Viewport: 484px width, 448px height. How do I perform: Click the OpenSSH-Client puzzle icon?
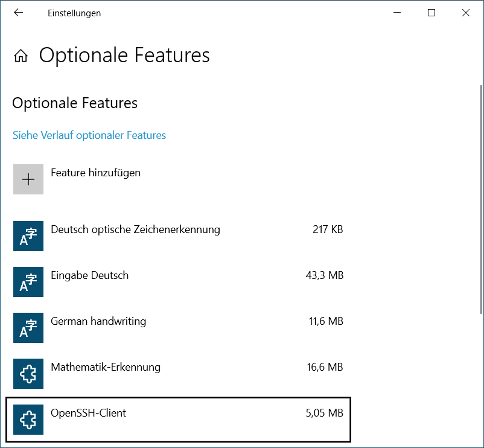click(x=28, y=420)
